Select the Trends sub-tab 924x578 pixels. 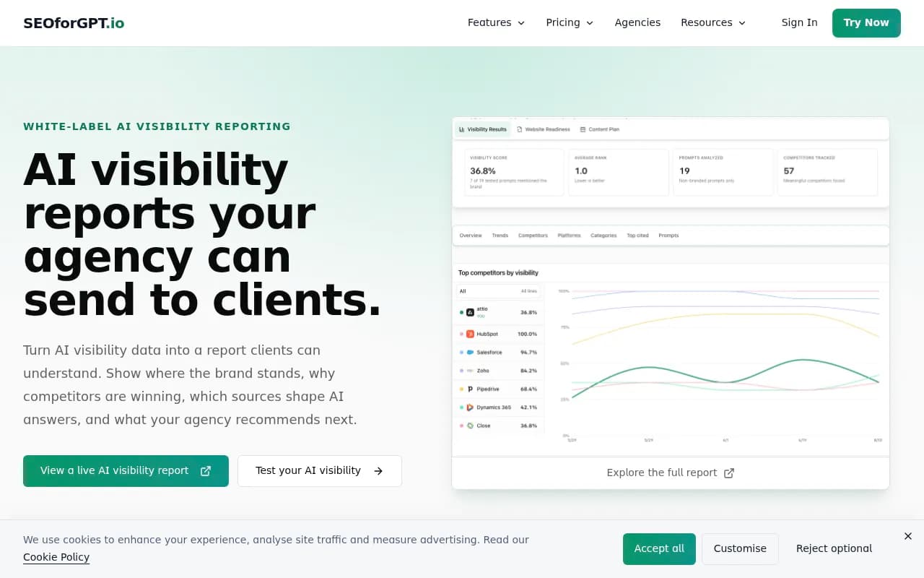(500, 236)
